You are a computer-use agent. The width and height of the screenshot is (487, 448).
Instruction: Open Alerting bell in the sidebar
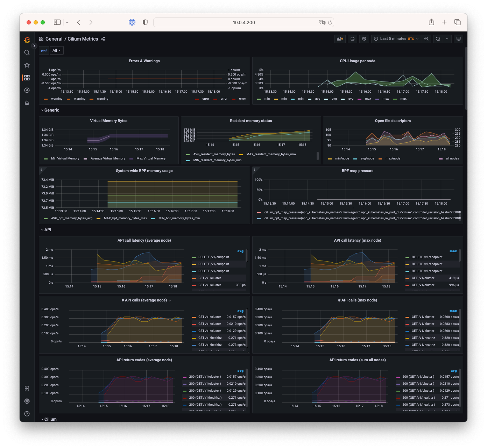coord(27,103)
